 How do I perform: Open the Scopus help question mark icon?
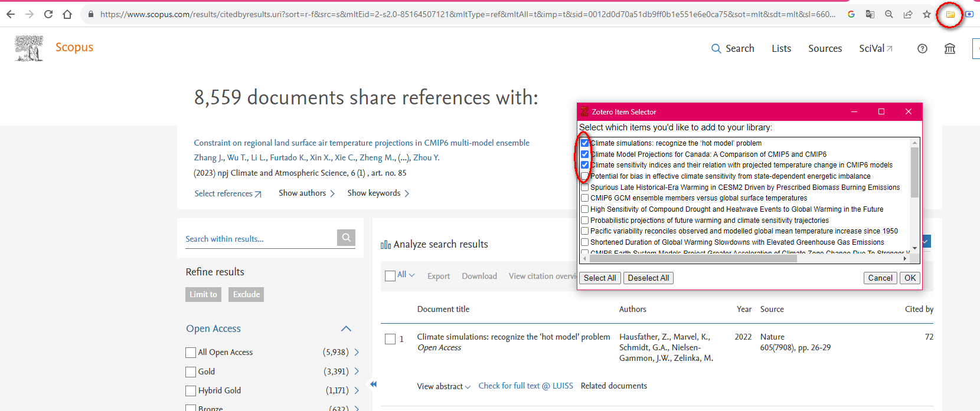tap(922, 49)
